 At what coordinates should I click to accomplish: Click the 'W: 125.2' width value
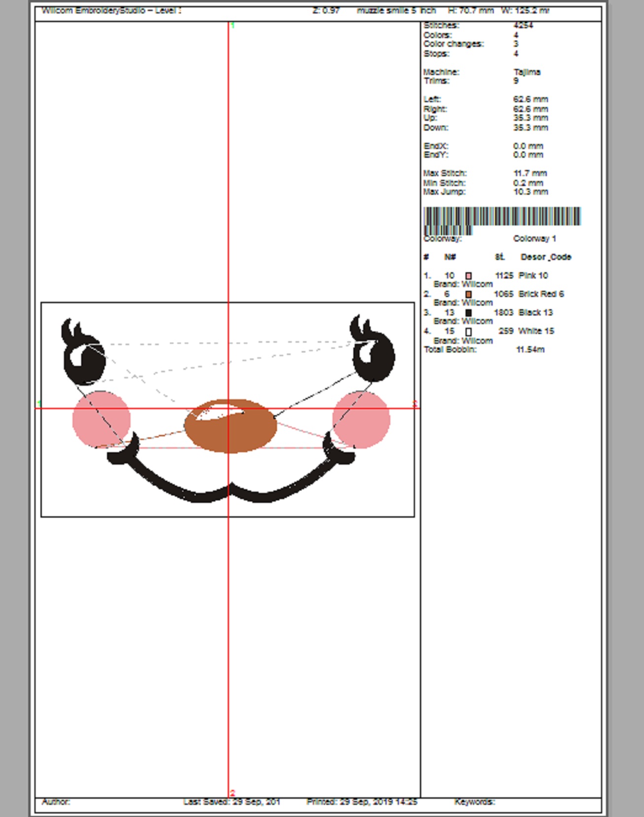[525, 10]
